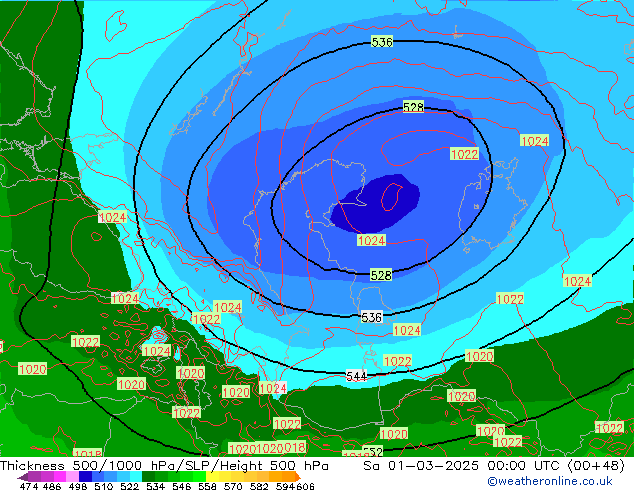Screen dimensions: 634x490
Task: Click the 1022 label beside the inner 528 contour
Action: point(465,154)
